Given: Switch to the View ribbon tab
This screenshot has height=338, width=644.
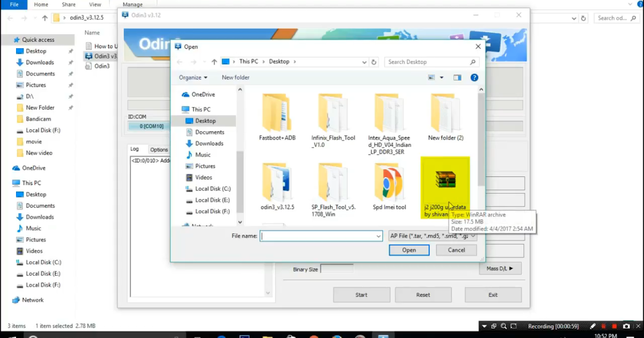Looking at the screenshot, I should pos(96,4).
